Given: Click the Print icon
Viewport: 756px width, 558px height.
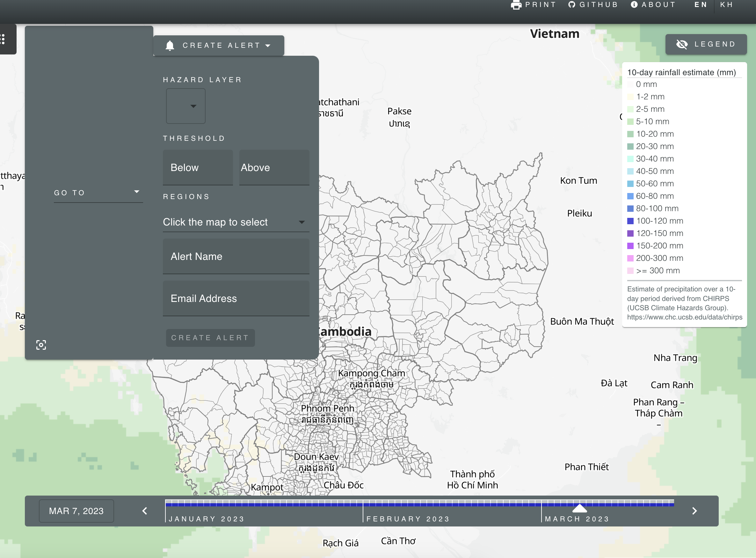Looking at the screenshot, I should [516, 5].
